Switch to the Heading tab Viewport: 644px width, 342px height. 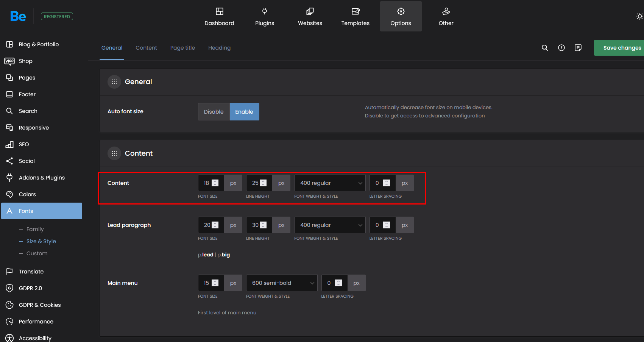219,48
